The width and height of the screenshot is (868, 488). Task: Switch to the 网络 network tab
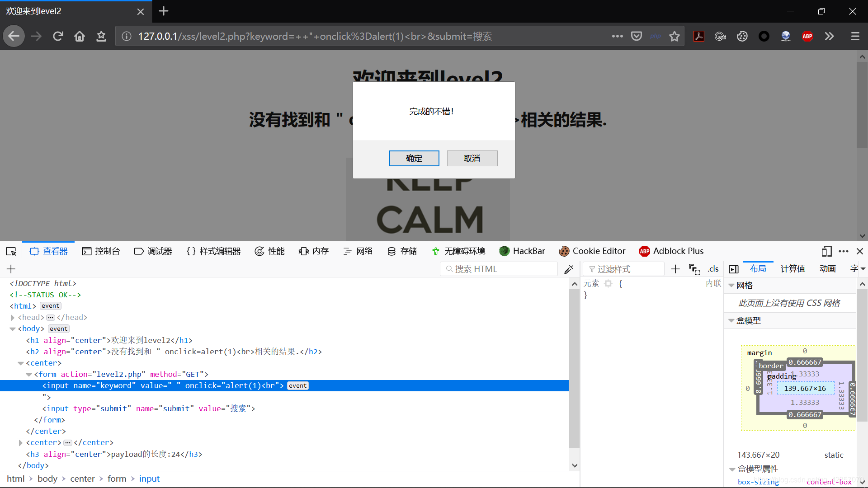click(358, 251)
